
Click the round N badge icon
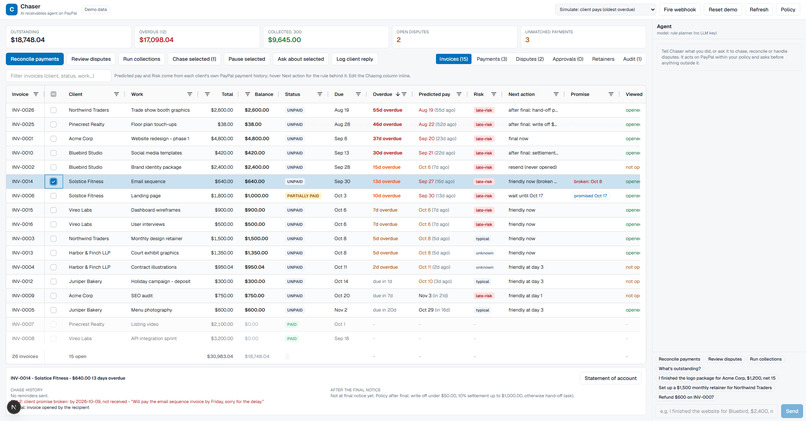(14, 407)
